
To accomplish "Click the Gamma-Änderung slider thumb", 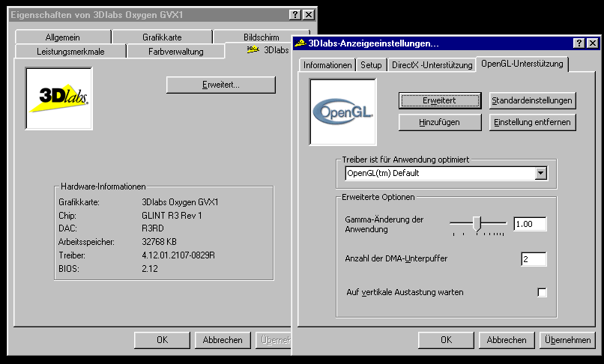I will tap(477, 224).
